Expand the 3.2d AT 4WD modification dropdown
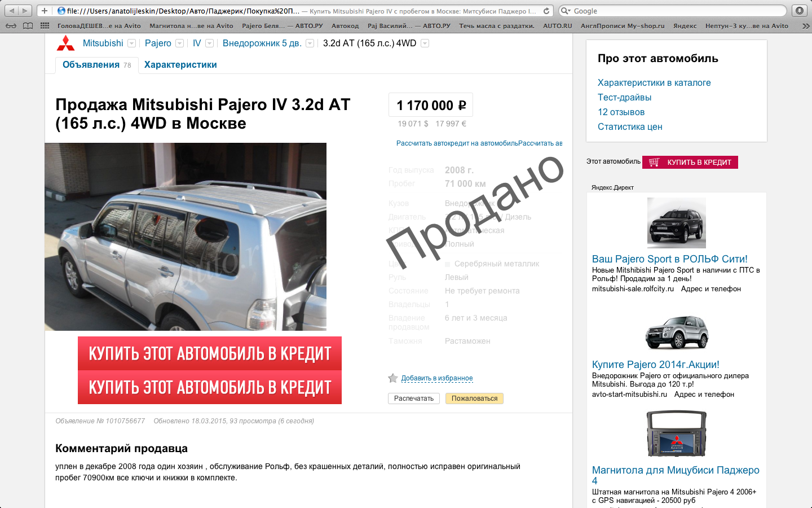Viewport: 812px width, 508px height. 425,43
